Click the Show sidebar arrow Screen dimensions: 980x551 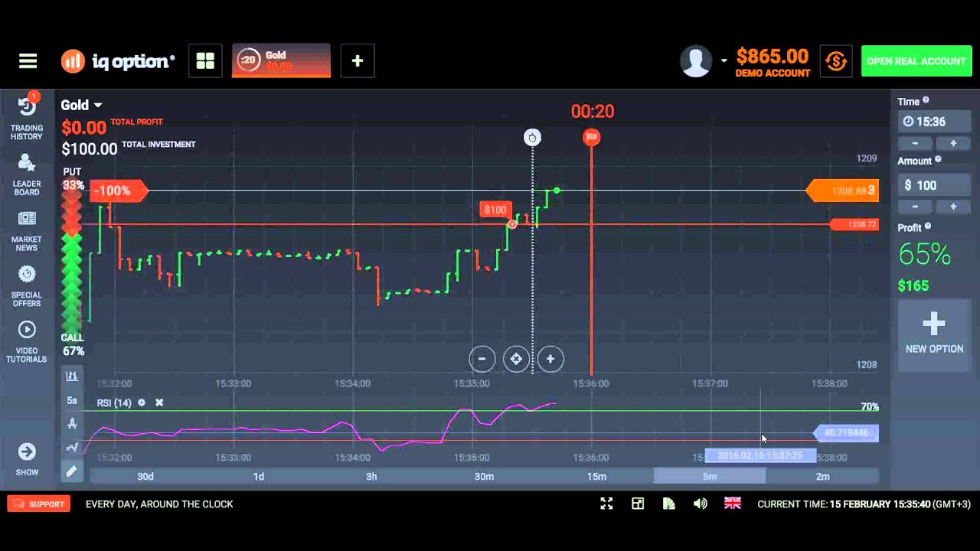(x=27, y=458)
